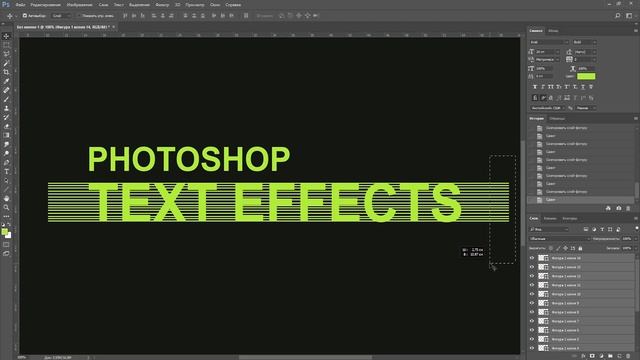Switch to the Контуры tab

(570, 218)
